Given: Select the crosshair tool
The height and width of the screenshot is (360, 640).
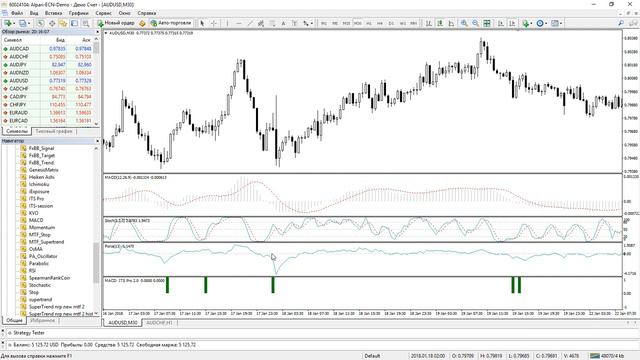Looking at the screenshot, I should coord(213,23).
